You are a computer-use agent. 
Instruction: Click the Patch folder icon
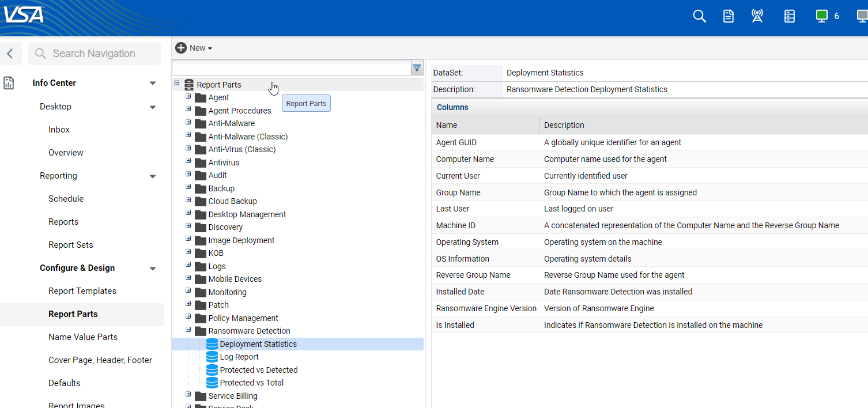point(201,305)
